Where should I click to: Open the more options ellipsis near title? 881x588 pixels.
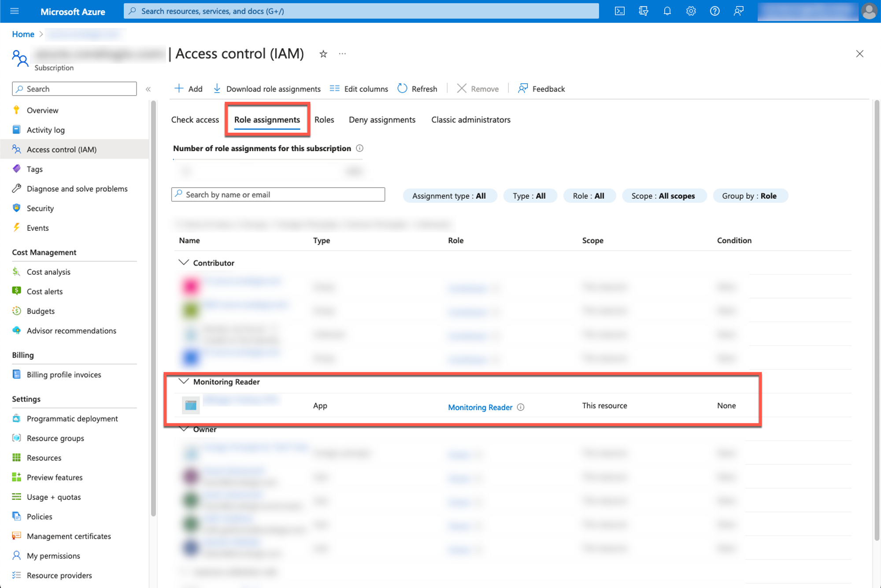(x=342, y=54)
